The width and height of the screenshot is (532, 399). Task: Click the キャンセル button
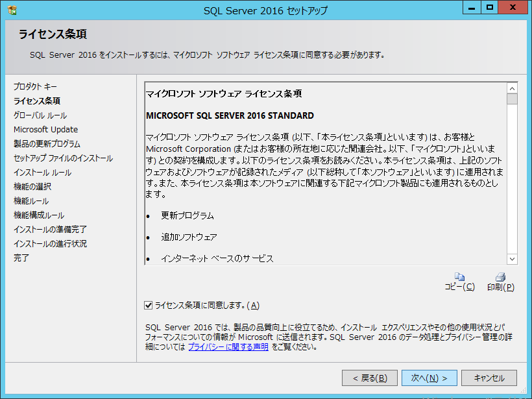[x=489, y=378]
